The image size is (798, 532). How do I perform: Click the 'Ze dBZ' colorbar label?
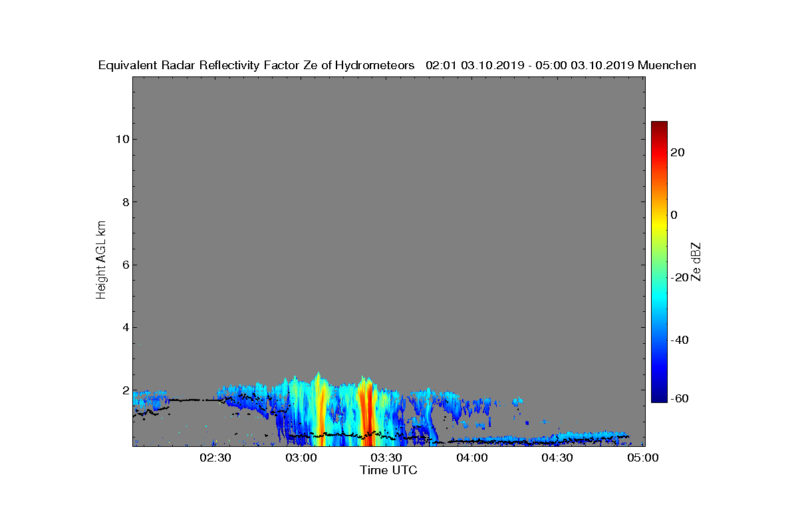(696, 261)
